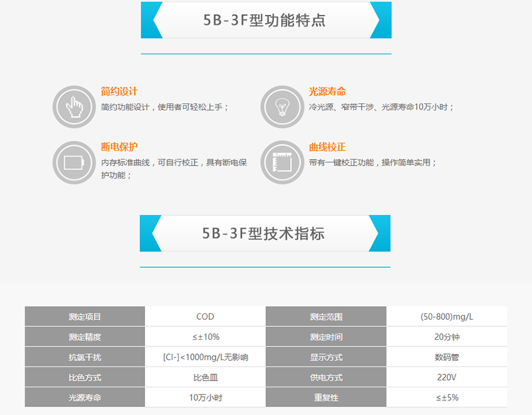532x415 pixels.
Task: Click the battery icon for 断电保护
Action: (74, 162)
